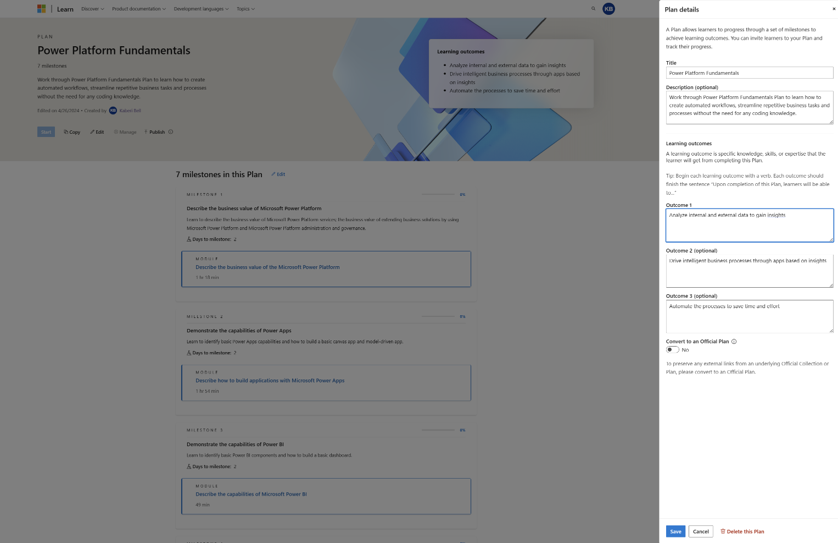Focus the Outcome 2 text area
This screenshot has height=543, width=838.
pyautogui.click(x=749, y=271)
